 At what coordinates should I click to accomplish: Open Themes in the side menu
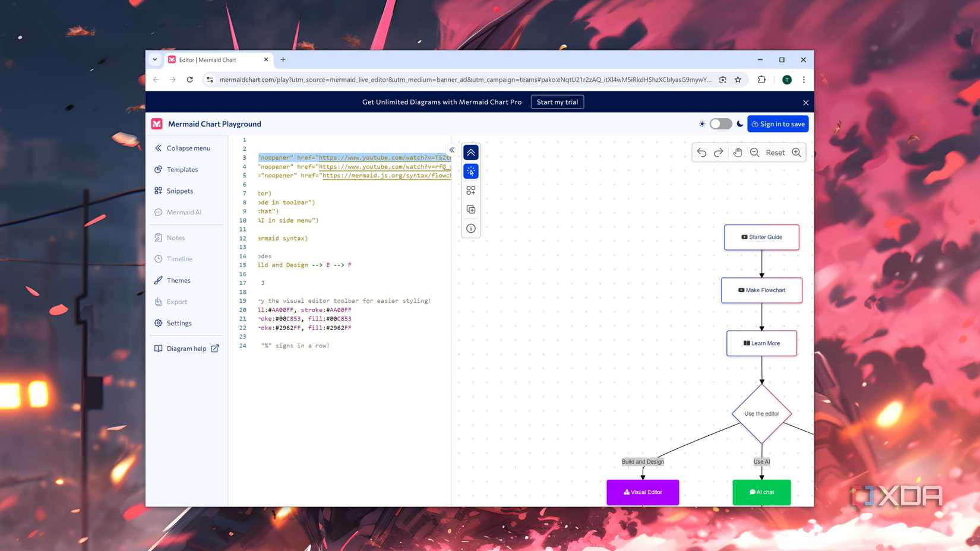pyautogui.click(x=173, y=280)
